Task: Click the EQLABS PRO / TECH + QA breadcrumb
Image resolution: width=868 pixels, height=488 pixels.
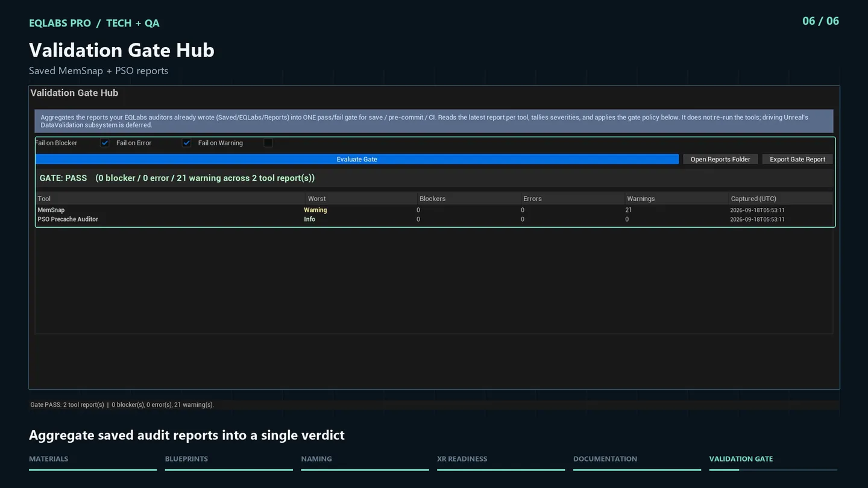Action: pyautogui.click(x=95, y=23)
